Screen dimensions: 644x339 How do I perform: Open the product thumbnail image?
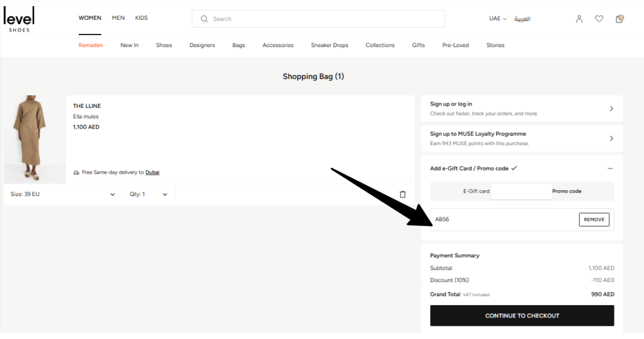[35, 139]
